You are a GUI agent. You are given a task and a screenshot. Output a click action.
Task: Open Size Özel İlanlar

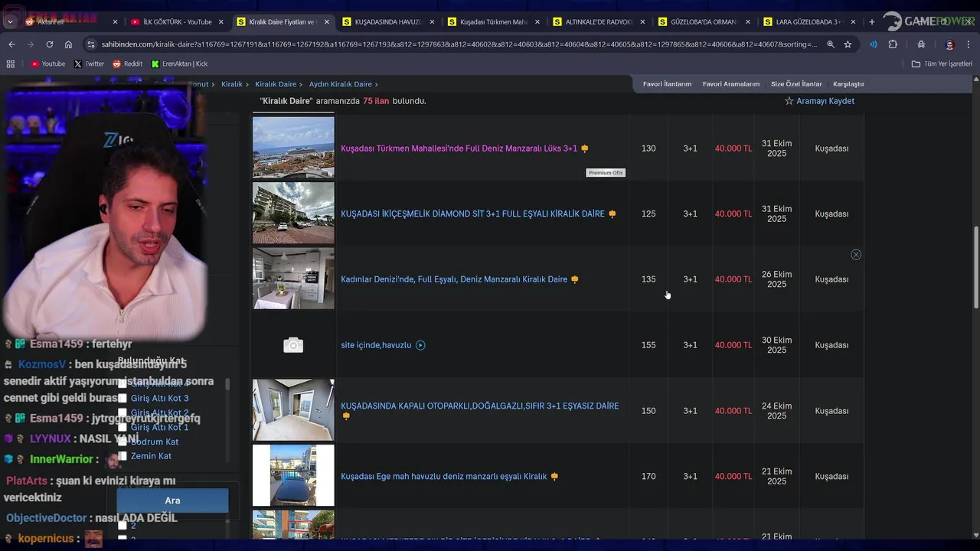[796, 84]
